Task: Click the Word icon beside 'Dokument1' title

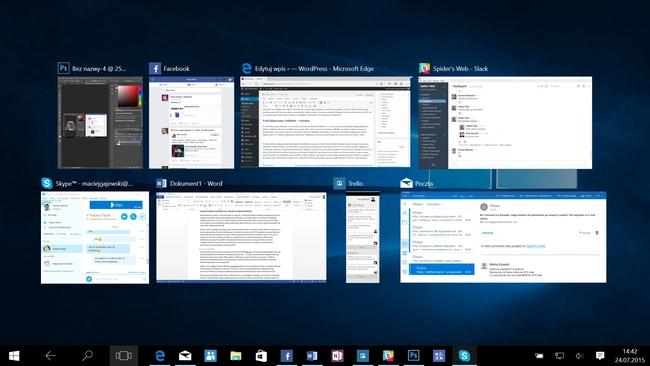Action: 162,183
